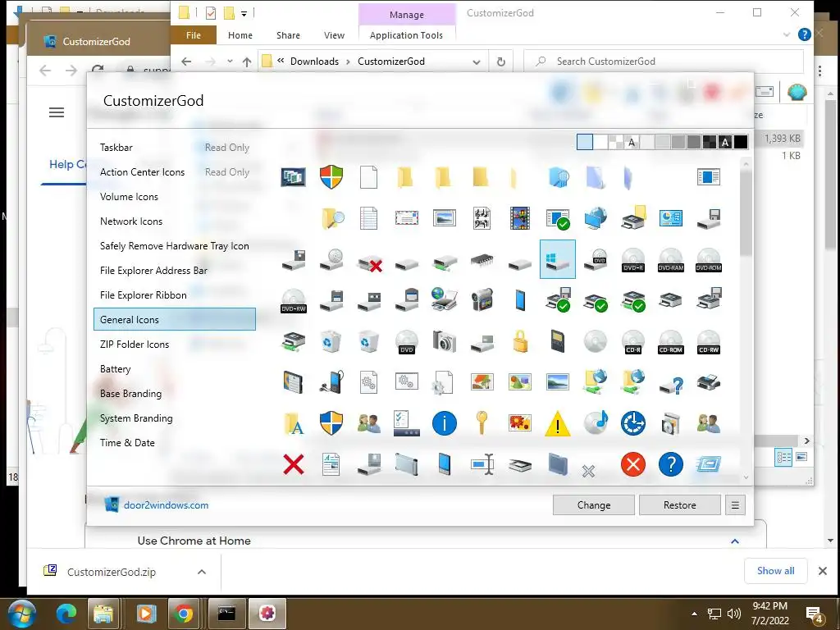Screen dimensions: 840x630
Task: Pick the video camcorder icon
Action: click(x=482, y=300)
